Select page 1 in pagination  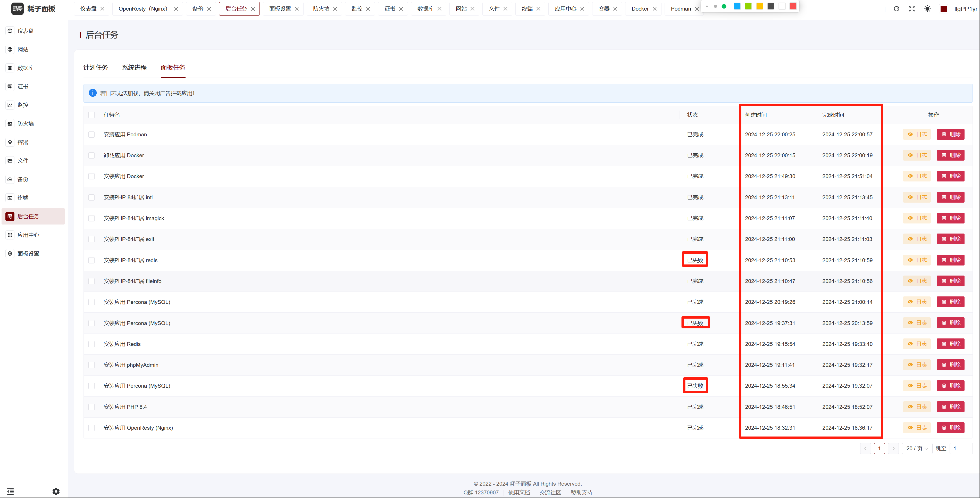coord(880,449)
